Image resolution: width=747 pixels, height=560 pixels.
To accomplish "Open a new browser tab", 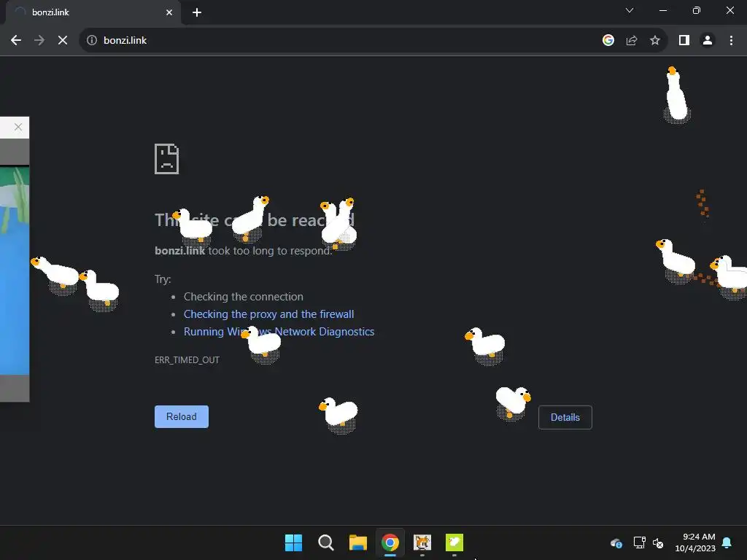I will [197, 12].
